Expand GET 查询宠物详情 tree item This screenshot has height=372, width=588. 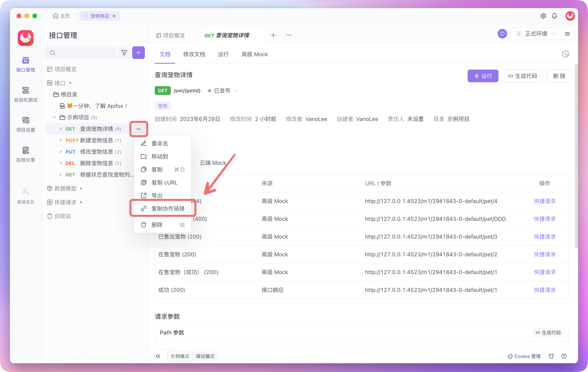pos(61,129)
